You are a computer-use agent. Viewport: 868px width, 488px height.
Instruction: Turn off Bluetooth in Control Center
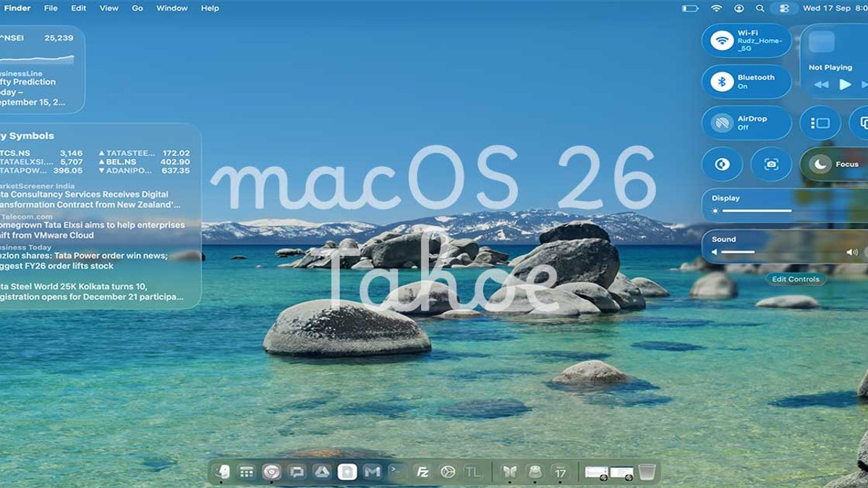pyautogui.click(x=722, y=82)
